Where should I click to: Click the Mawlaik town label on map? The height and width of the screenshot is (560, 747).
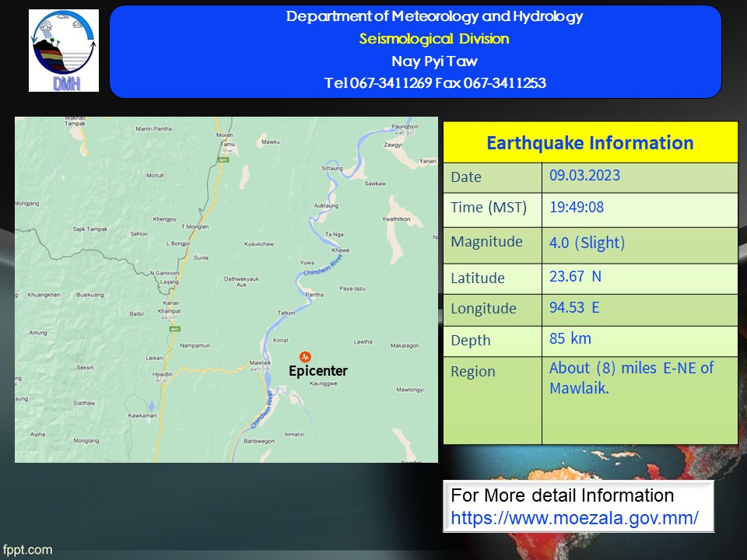(260, 363)
